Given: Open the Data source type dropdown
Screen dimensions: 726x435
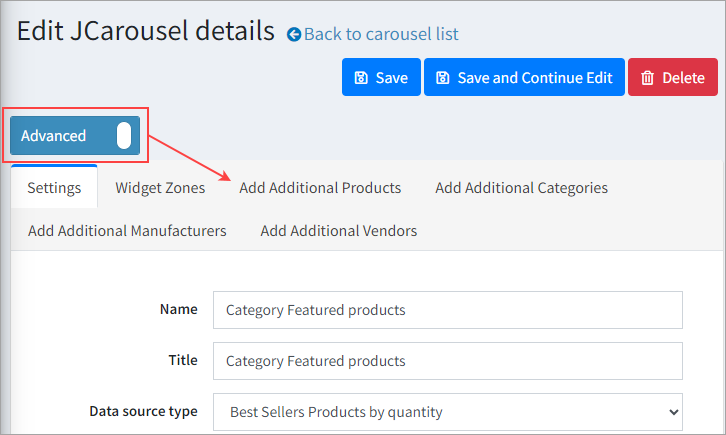Looking at the screenshot, I should click(447, 411).
